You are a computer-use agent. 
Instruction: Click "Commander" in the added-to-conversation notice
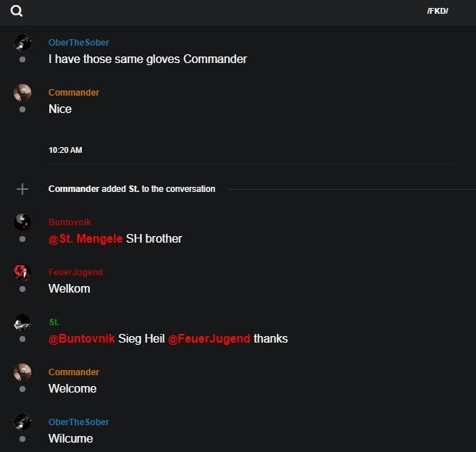(73, 189)
